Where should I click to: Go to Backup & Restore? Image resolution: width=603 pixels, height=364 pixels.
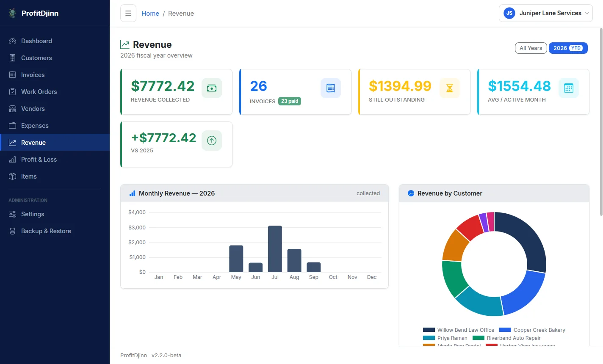55,231
